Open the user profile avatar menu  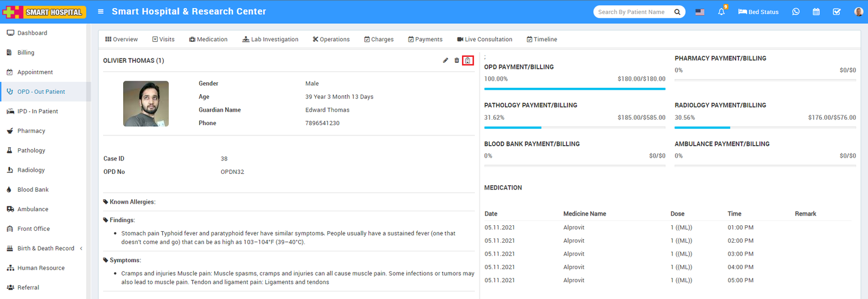pos(858,12)
